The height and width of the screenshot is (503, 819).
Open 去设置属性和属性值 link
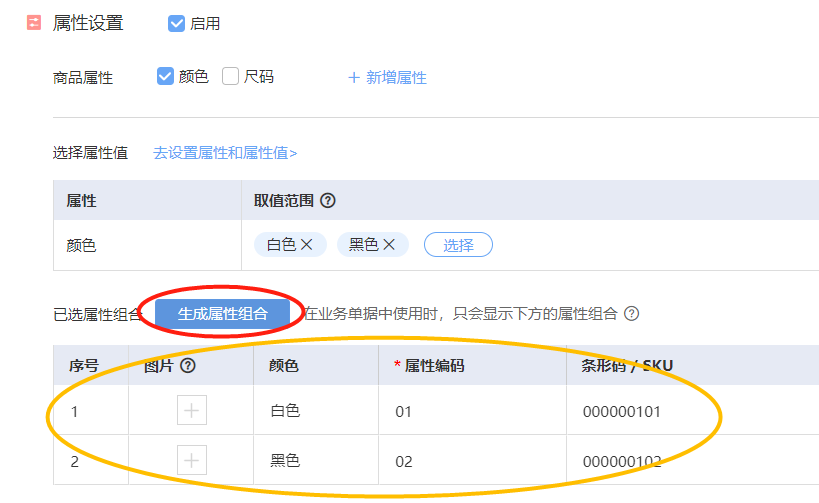(x=225, y=153)
